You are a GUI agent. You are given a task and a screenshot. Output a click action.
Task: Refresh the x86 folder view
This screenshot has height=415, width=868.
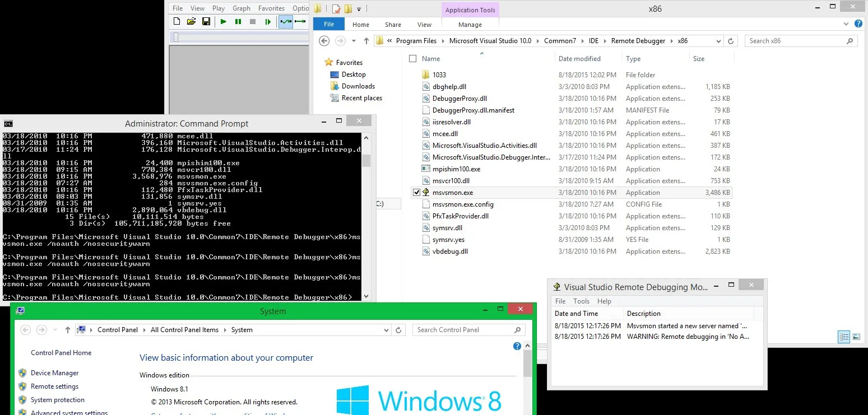(x=730, y=41)
